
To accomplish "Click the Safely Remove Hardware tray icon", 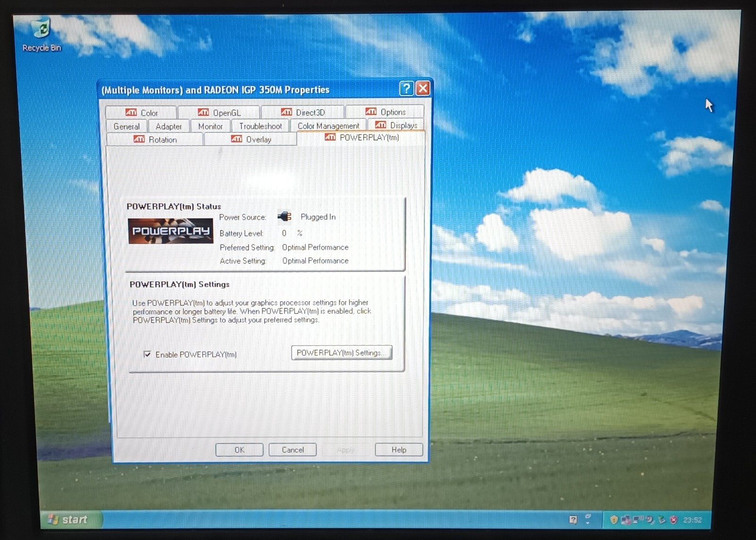I will click(662, 520).
